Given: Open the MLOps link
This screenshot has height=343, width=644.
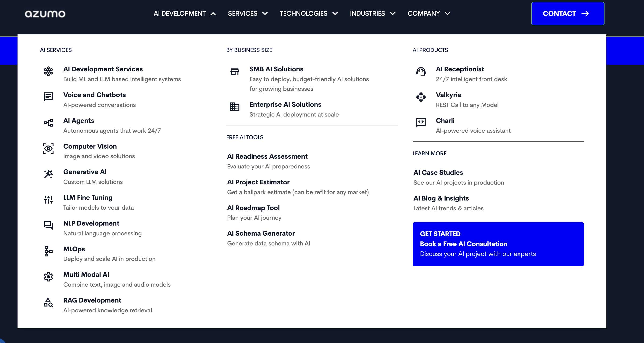Looking at the screenshot, I should (x=74, y=249).
